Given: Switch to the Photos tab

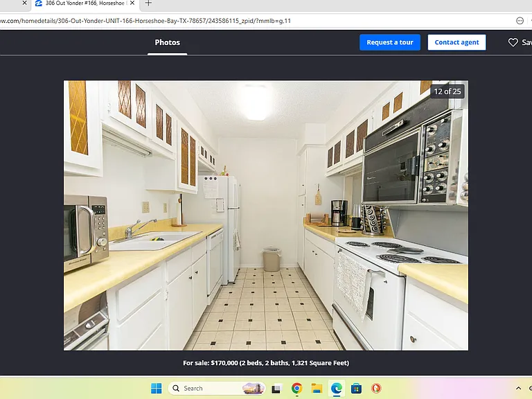Looking at the screenshot, I should 167,42.
